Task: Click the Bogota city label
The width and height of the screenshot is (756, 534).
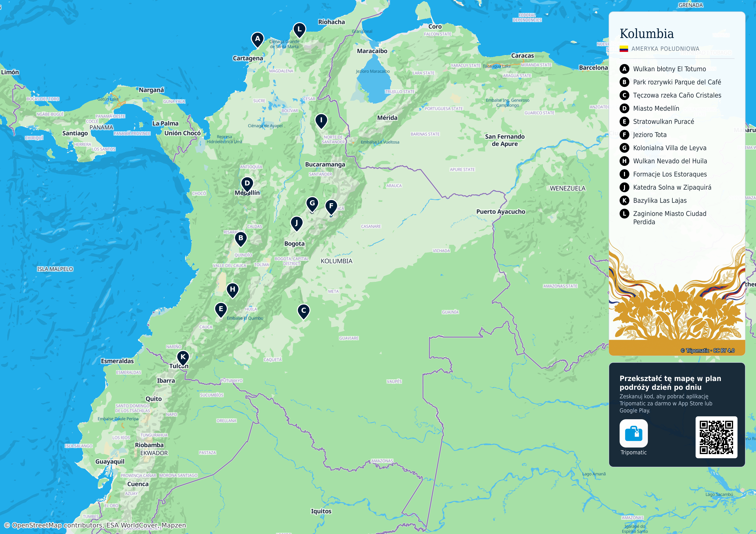Action: pyautogui.click(x=294, y=244)
